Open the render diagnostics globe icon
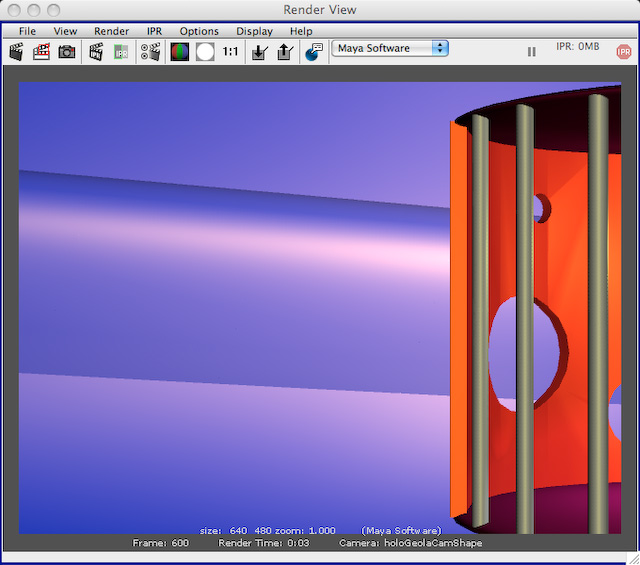 click(313, 51)
